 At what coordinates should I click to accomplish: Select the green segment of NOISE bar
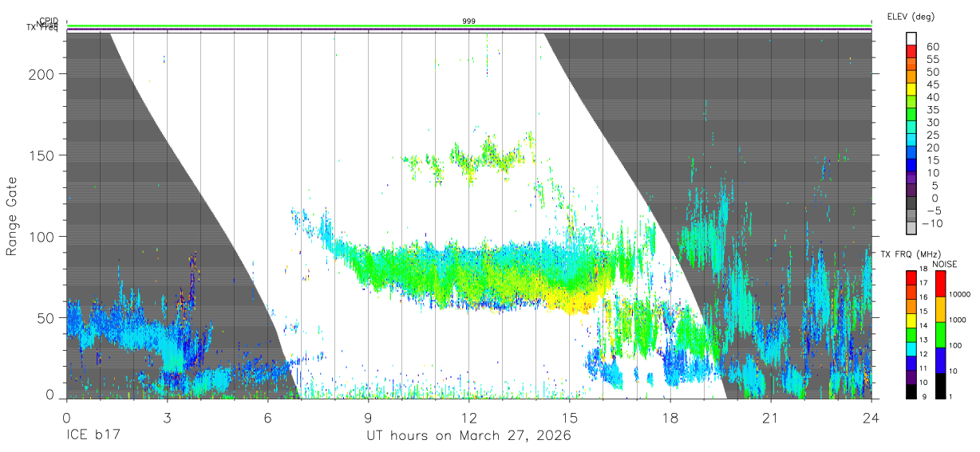click(x=939, y=335)
